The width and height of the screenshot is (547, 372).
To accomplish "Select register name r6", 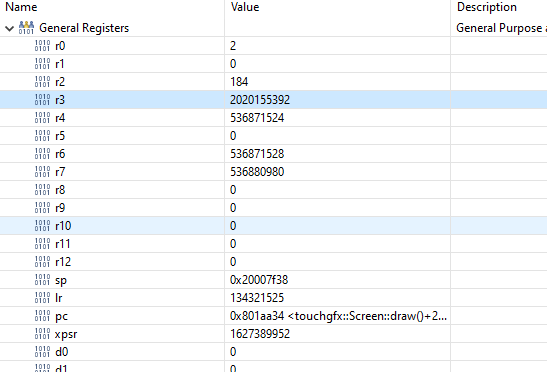I will click(60, 154).
